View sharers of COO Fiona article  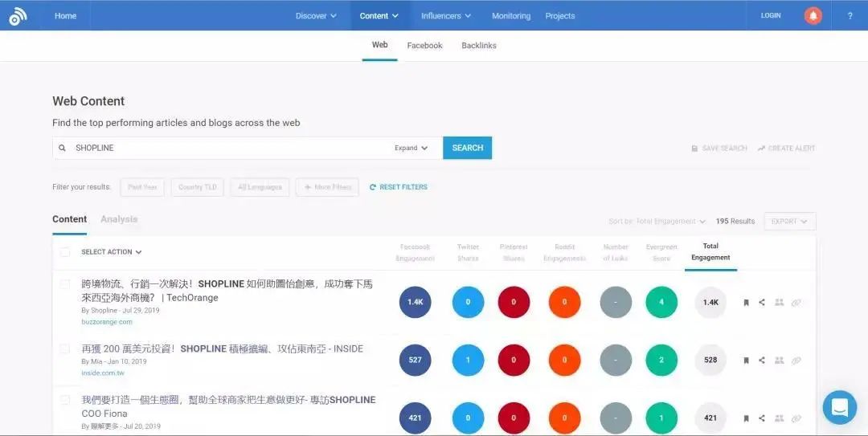[779, 418]
